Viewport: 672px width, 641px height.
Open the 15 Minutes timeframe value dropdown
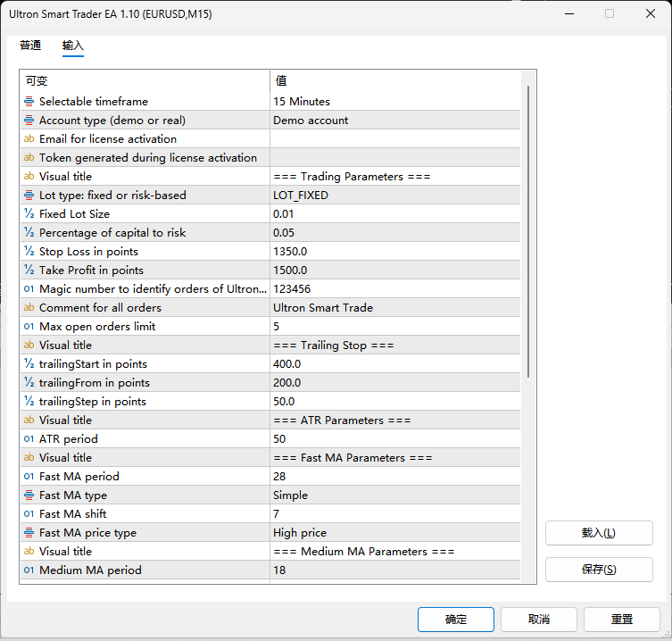point(395,102)
